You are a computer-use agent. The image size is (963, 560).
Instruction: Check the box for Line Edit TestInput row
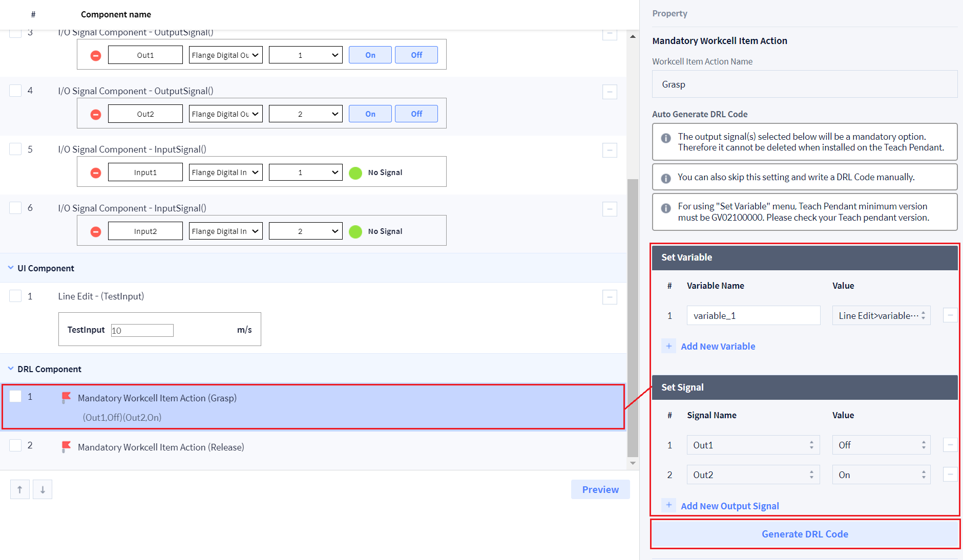[16, 296]
